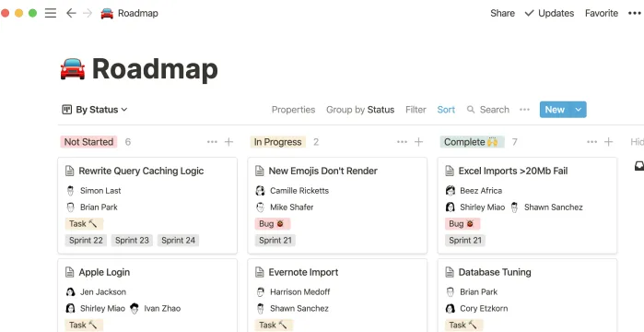Click page icon of Evernote Import card
The height and width of the screenshot is (332, 644).
tap(260, 272)
